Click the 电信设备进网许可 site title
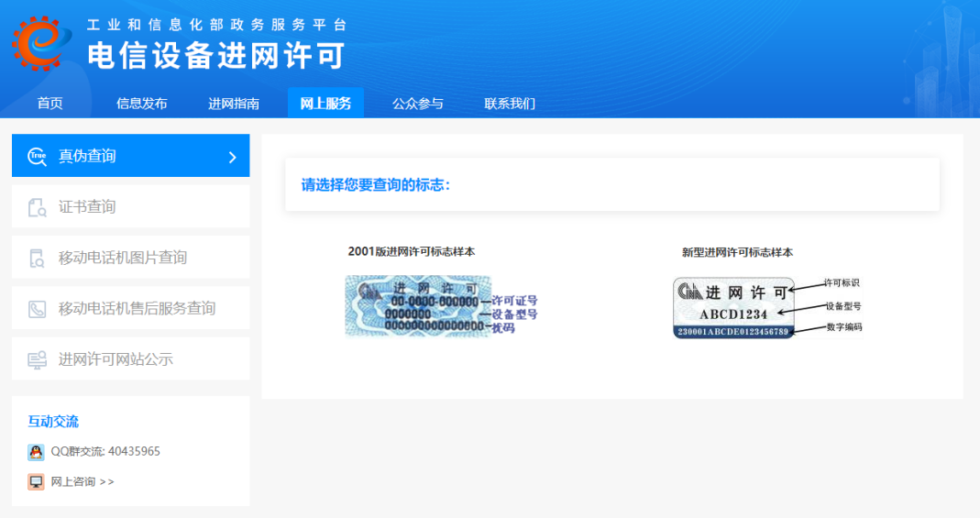 [x=215, y=56]
